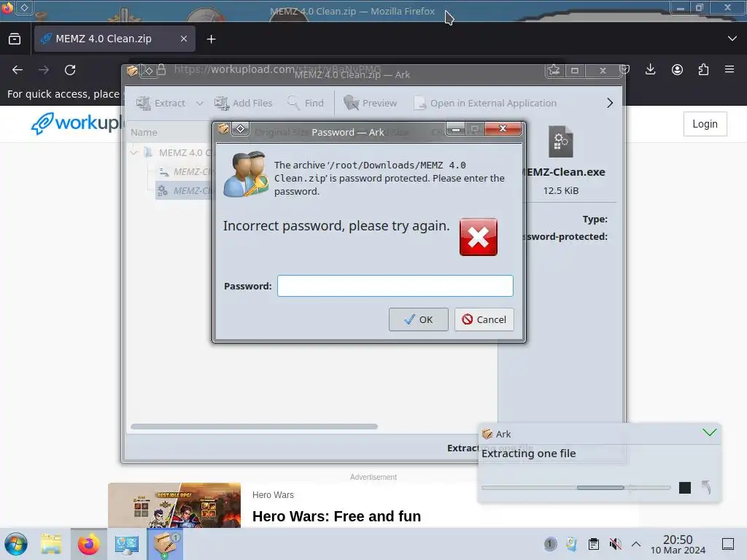Switch to Ark in the taskbar
The height and width of the screenshot is (560, 747).
tap(165, 544)
